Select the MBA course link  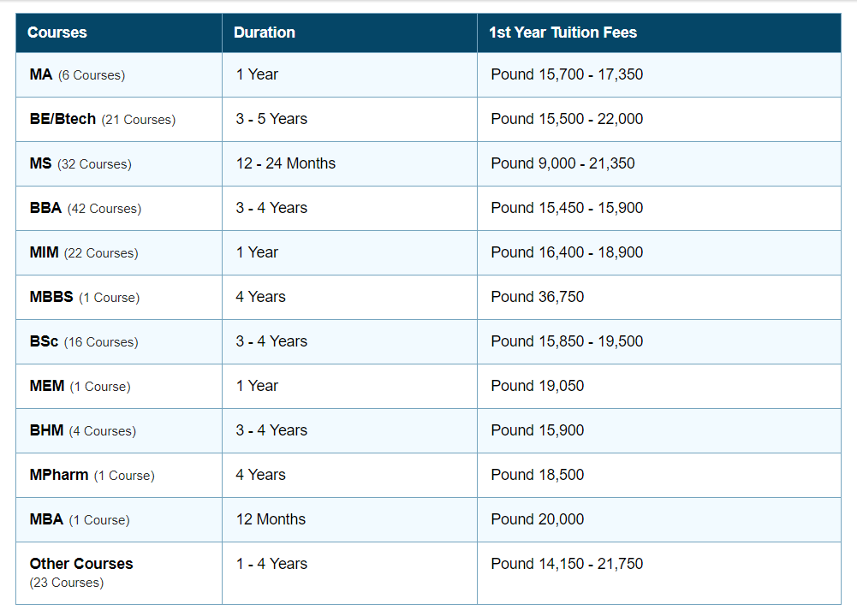pos(47,519)
